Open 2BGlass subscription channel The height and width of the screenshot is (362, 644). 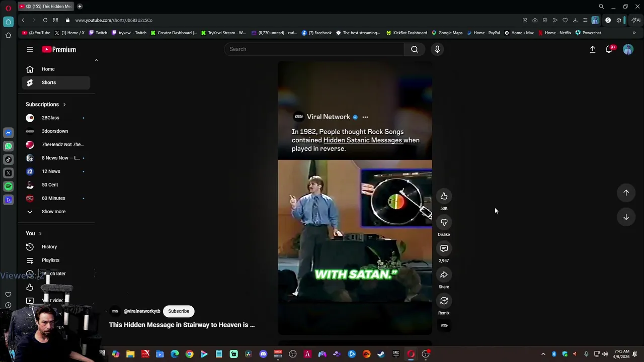coord(56,118)
